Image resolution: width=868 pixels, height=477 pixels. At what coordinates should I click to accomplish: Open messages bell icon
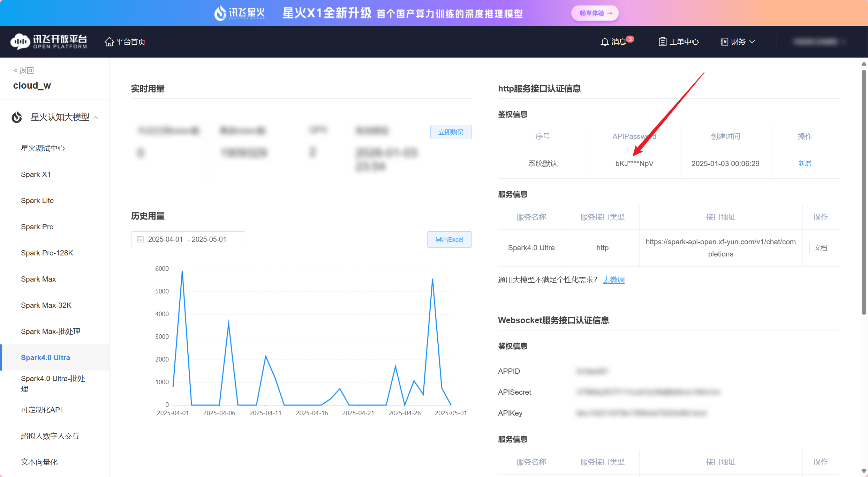tap(605, 42)
